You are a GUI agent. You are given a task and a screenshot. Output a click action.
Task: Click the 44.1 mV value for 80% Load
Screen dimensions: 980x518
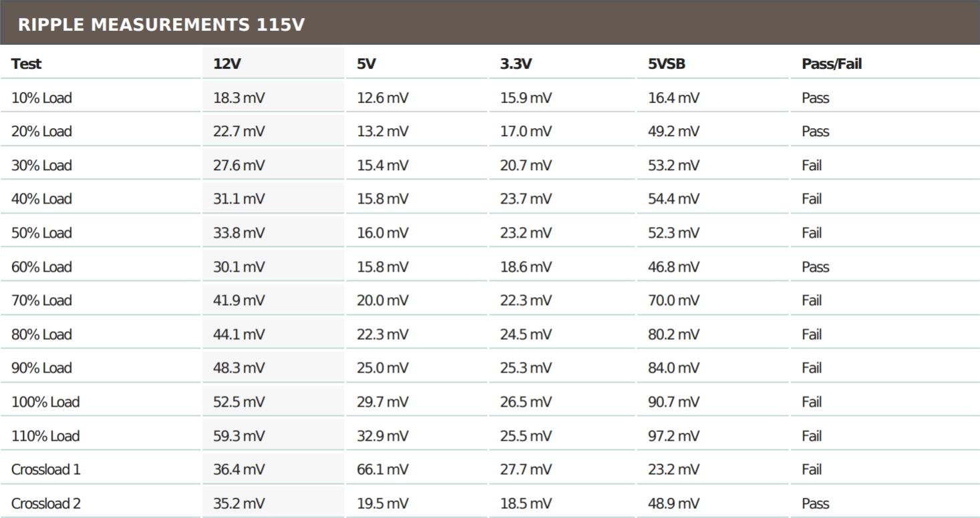239,334
